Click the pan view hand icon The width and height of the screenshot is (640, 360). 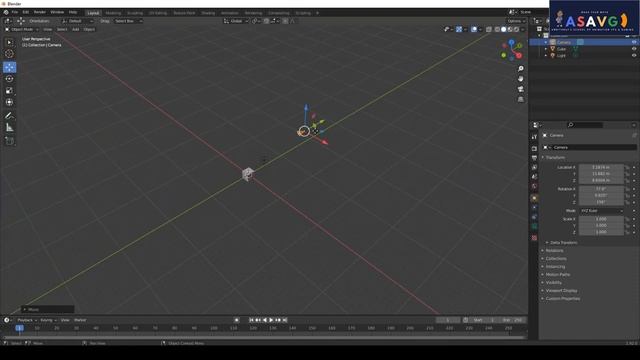(x=520, y=79)
